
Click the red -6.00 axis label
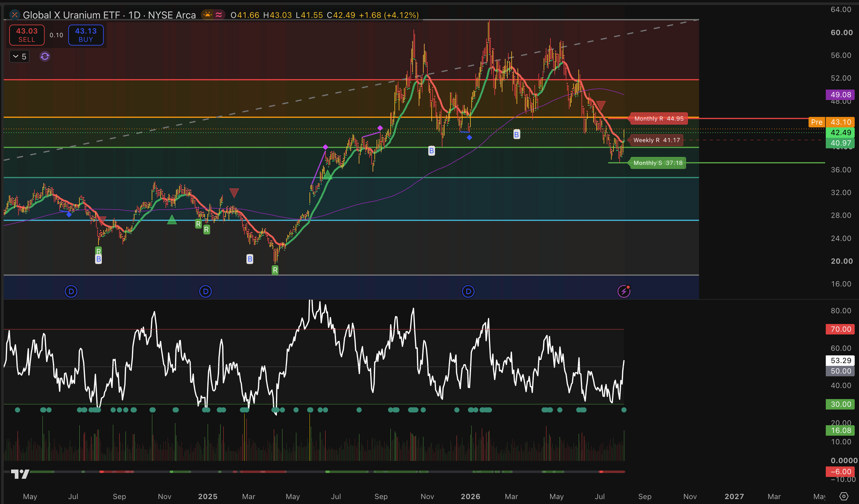(x=841, y=472)
